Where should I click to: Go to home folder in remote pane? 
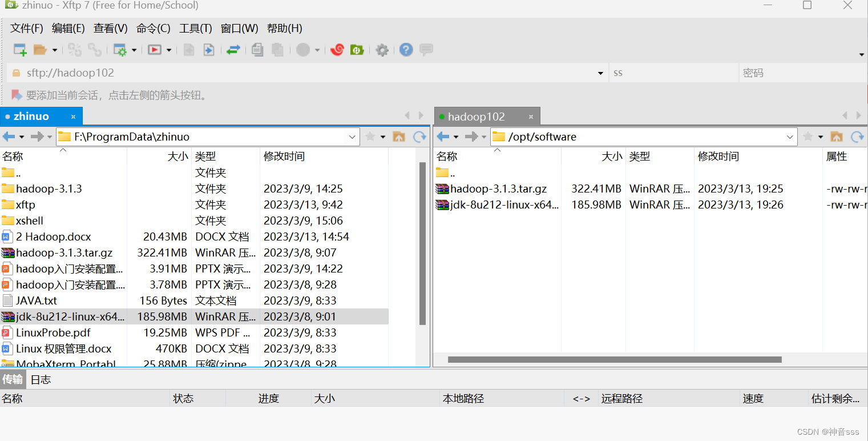837,137
